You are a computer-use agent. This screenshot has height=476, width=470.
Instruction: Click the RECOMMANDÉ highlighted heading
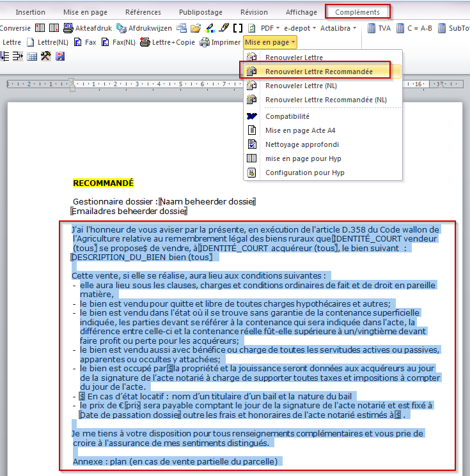click(104, 183)
